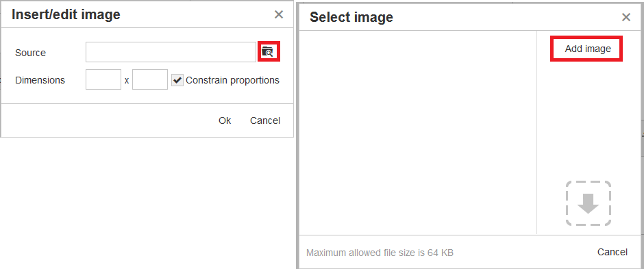
Task: Click the Add image button
Action: coord(586,49)
